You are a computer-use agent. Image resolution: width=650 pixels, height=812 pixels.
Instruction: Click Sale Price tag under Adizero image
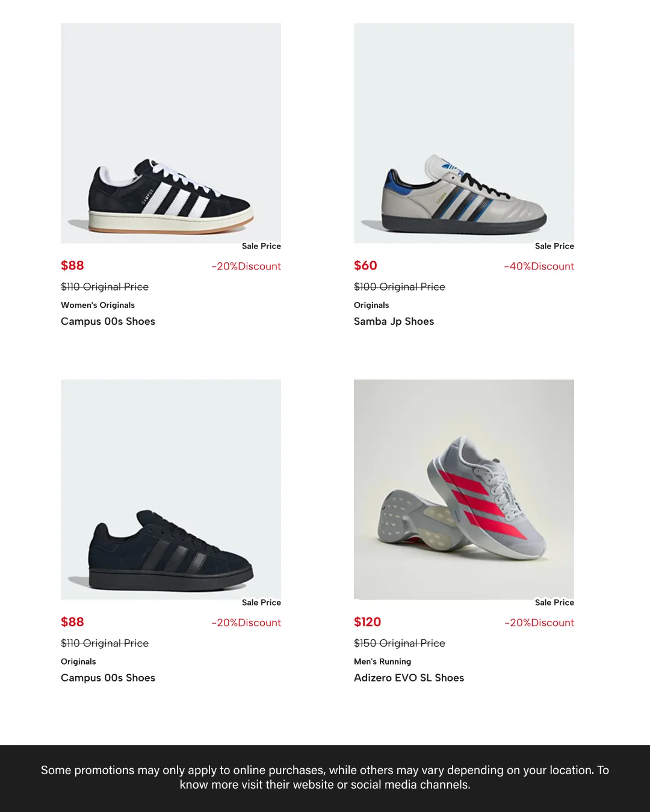[554, 603]
